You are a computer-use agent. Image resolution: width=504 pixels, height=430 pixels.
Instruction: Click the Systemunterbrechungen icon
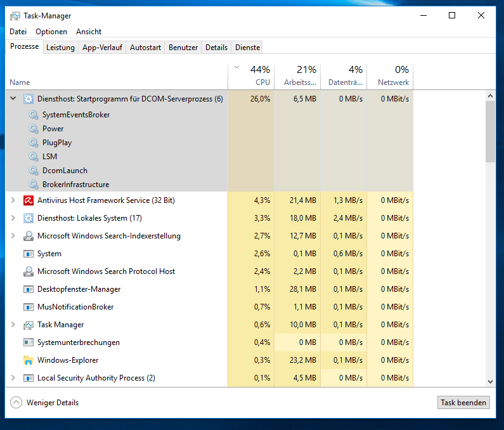pos(29,342)
